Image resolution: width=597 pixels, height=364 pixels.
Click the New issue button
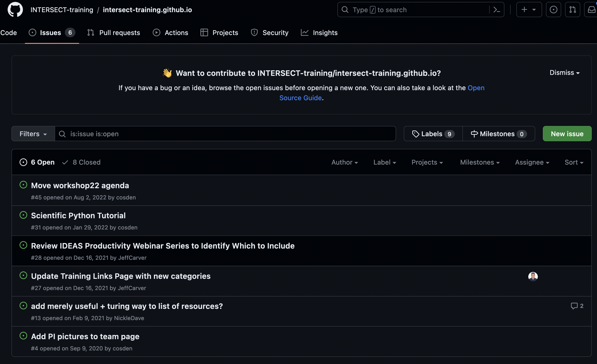click(x=567, y=133)
